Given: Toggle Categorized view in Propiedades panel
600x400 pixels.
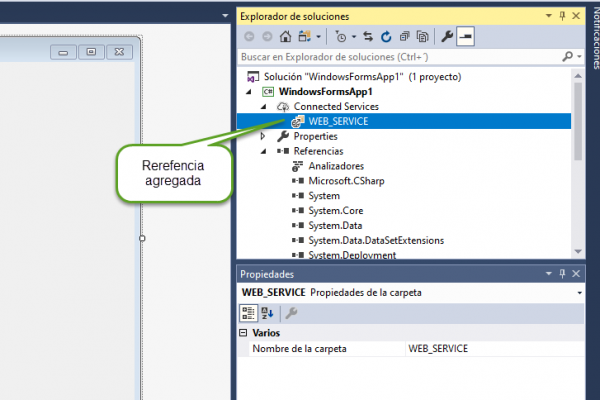Looking at the screenshot, I should [x=249, y=313].
